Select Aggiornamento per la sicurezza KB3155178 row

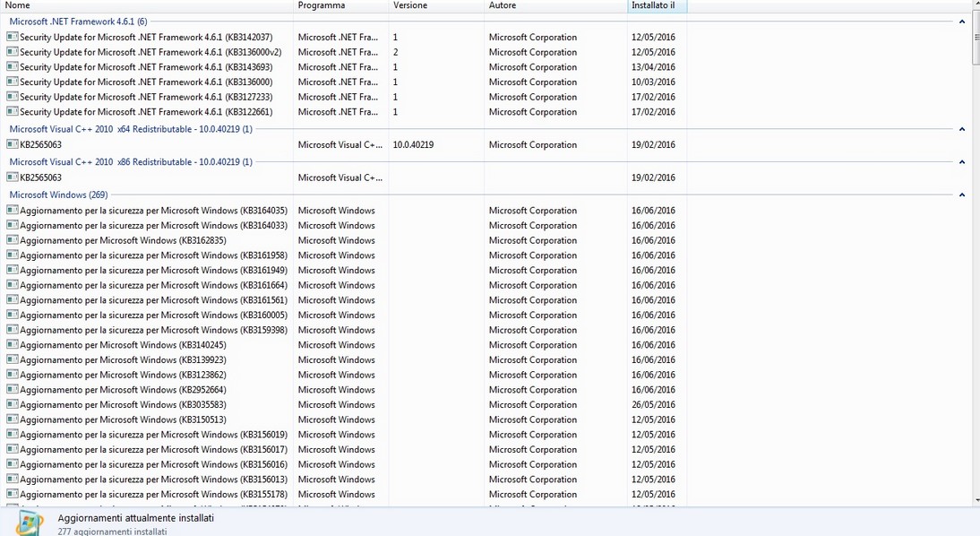coord(154,494)
